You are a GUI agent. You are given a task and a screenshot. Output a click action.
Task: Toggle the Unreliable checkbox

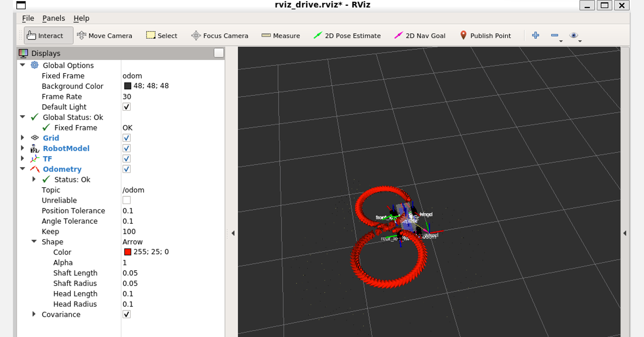click(126, 200)
